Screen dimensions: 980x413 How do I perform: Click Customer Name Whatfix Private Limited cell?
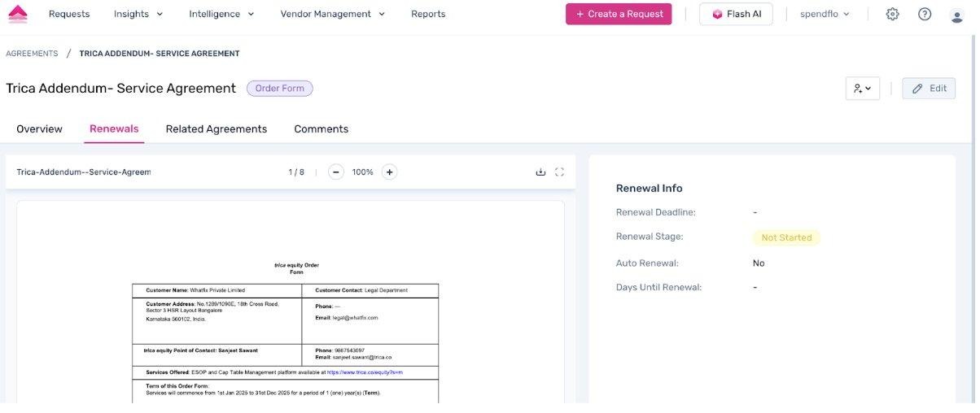tap(217, 290)
